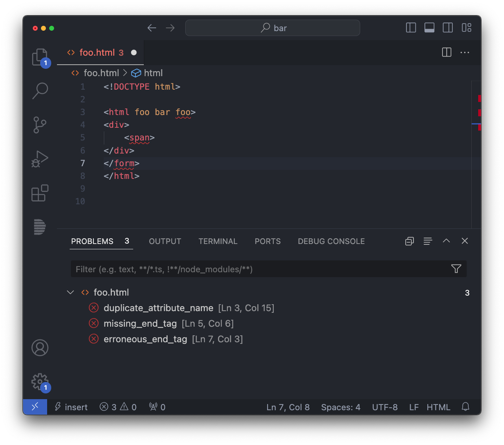Image resolution: width=504 pixels, height=445 pixels.
Task: Open Customize Layout options
Action: (466, 27)
